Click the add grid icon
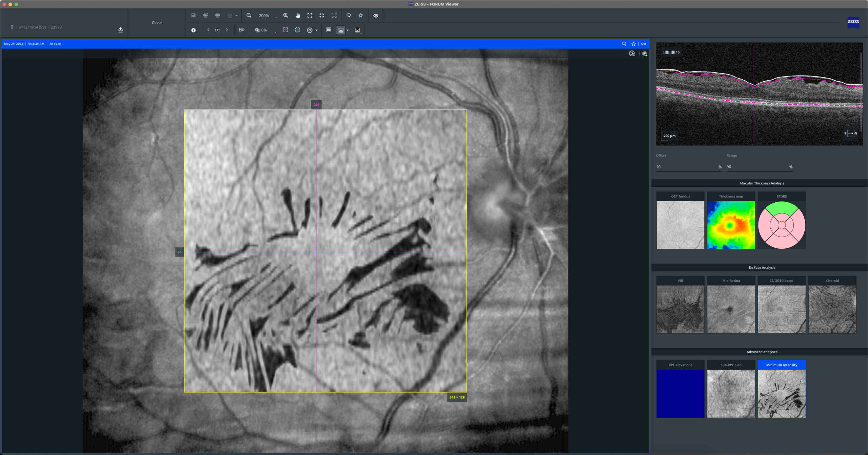 pyautogui.click(x=645, y=54)
